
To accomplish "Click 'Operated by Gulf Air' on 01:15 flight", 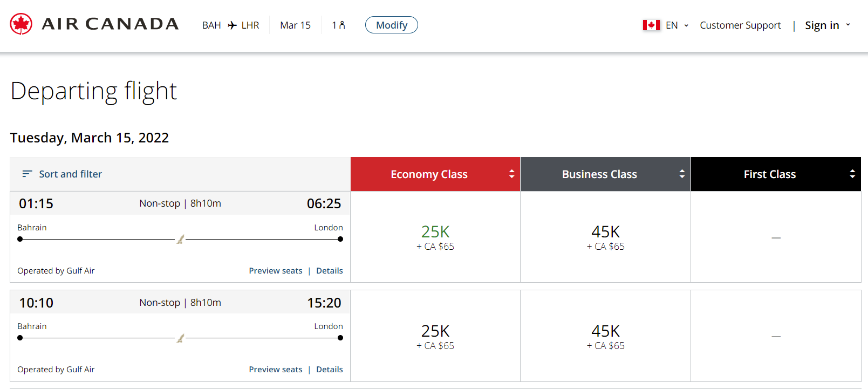I will tap(56, 271).
